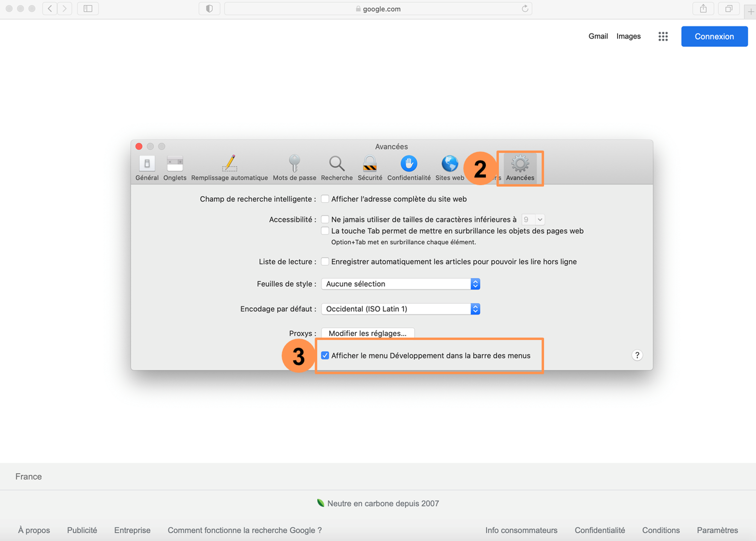
Task: Open Comment fonctionne la recherche Google link
Action: coord(245,530)
